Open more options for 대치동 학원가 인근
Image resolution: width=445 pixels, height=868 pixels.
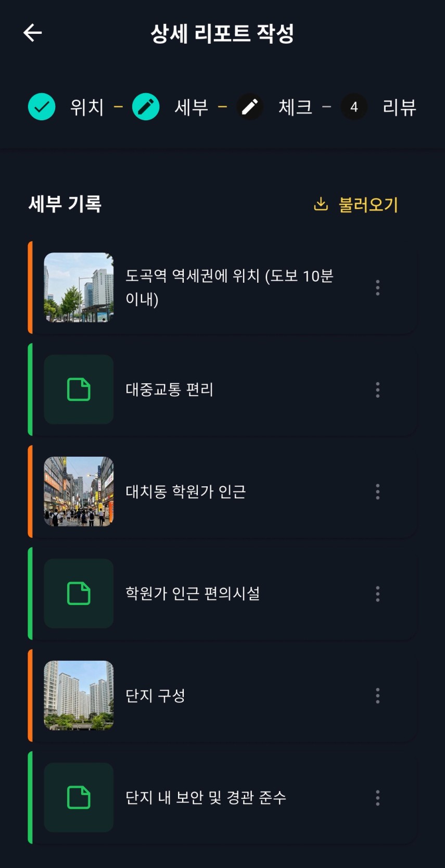pos(378,492)
